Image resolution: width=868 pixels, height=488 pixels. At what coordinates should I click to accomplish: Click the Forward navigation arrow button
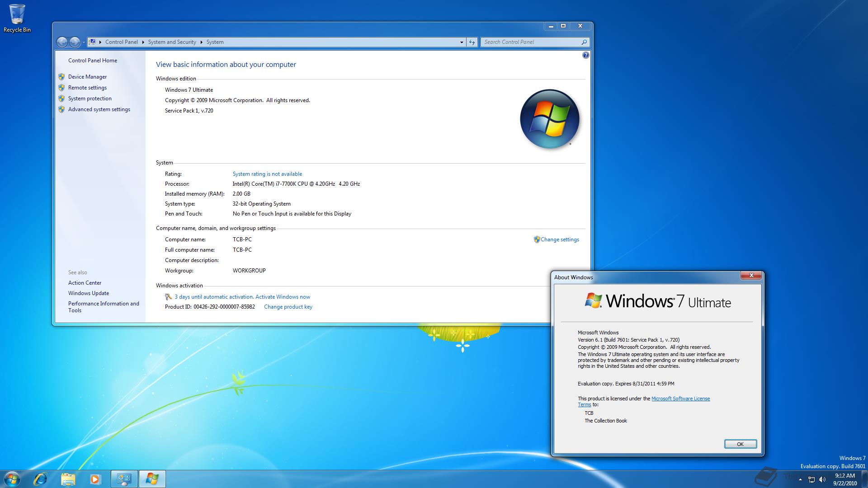click(x=75, y=42)
